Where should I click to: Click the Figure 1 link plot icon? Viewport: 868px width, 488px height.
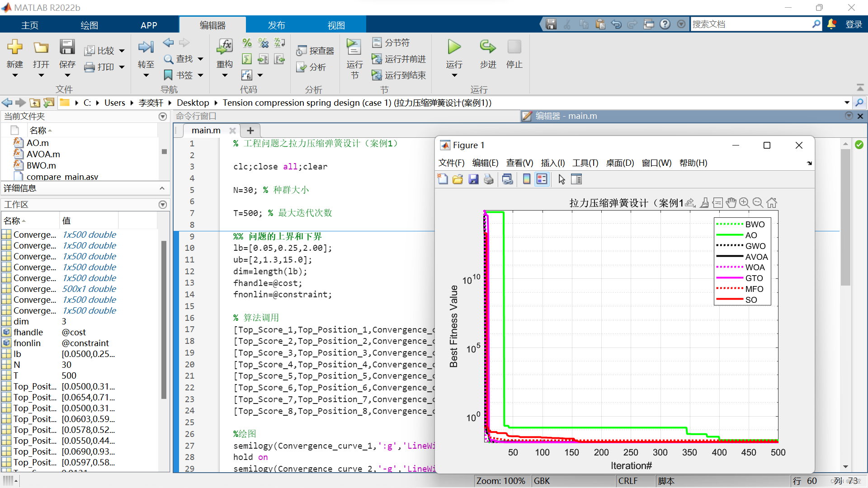click(x=508, y=179)
